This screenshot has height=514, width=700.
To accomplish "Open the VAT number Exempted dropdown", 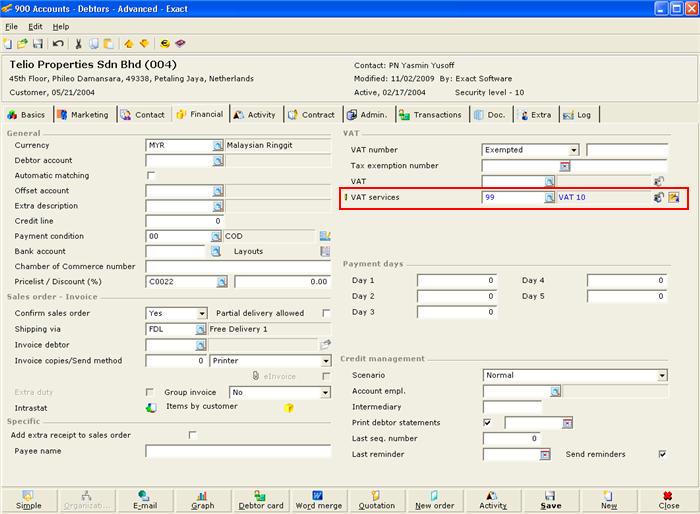I will point(573,150).
